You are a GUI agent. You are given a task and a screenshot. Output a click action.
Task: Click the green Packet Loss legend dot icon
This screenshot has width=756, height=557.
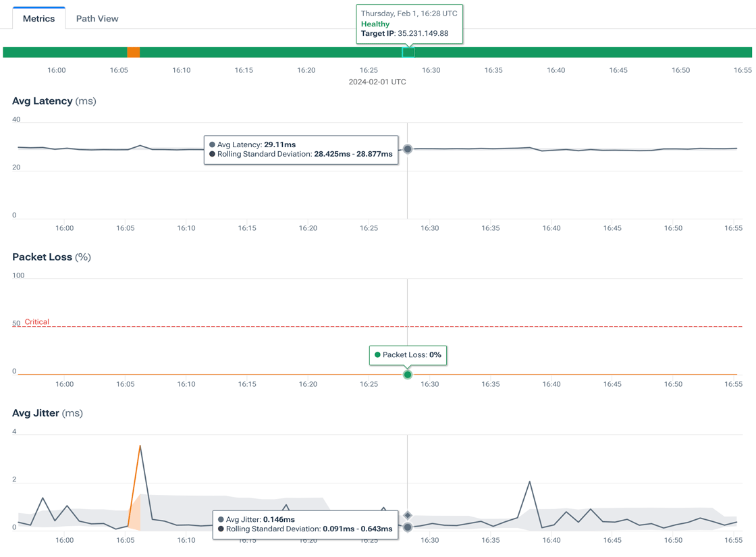pos(377,354)
